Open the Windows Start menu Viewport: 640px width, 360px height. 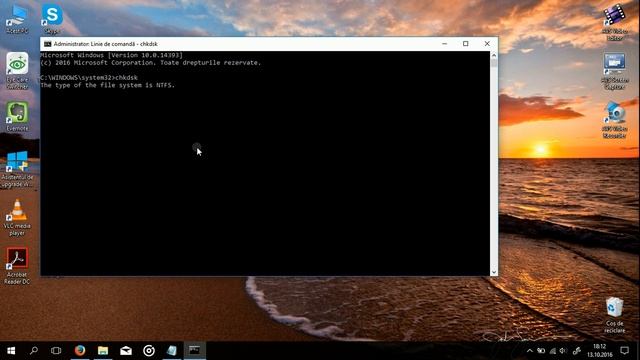pos(11,351)
